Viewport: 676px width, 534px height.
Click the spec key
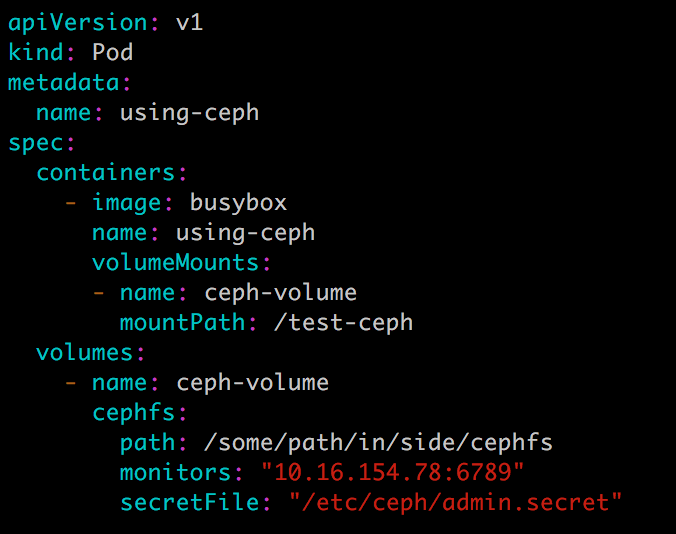coord(36,144)
